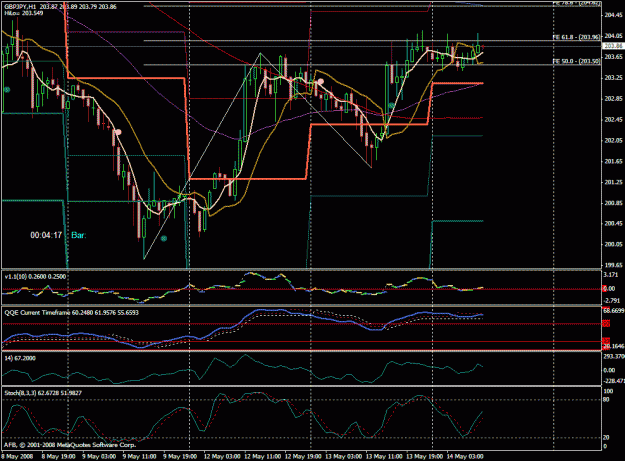
Task: Select the FE 50.0 - (203.50) Fibonacci label
Action: (576, 61)
